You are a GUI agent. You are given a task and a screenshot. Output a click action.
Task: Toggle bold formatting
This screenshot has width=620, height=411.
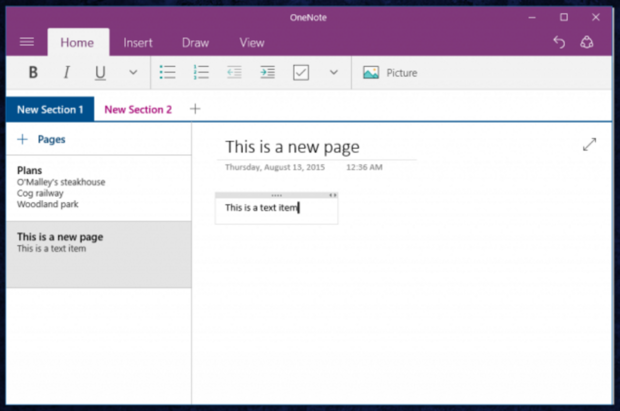point(33,73)
